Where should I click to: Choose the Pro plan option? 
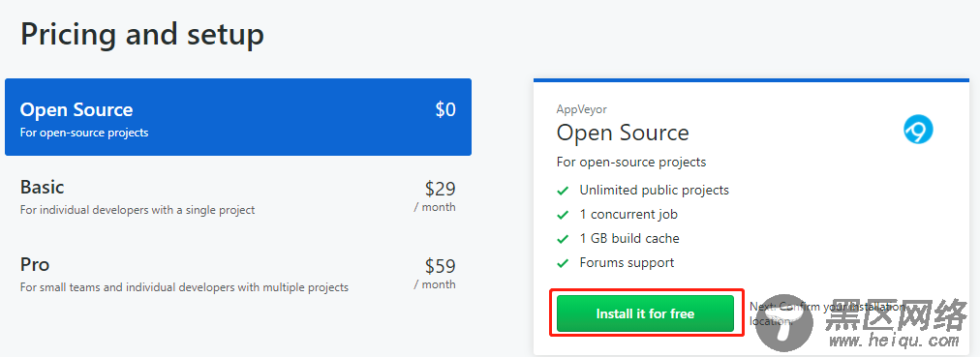[238, 274]
